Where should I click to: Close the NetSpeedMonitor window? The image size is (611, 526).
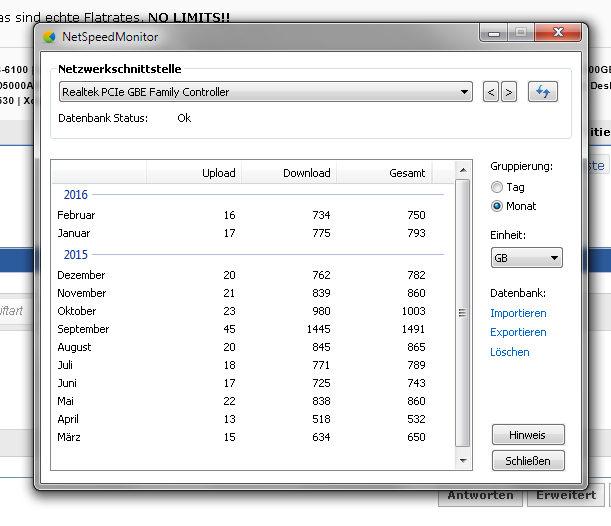coord(558,32)
